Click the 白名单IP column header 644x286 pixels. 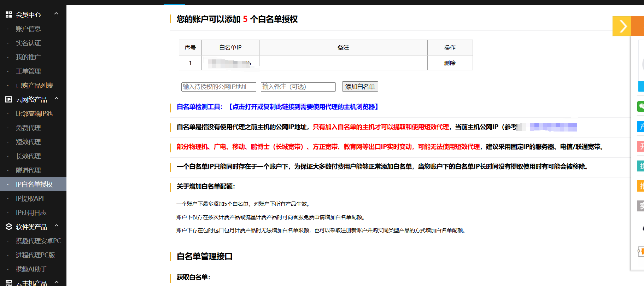(230, 47)
